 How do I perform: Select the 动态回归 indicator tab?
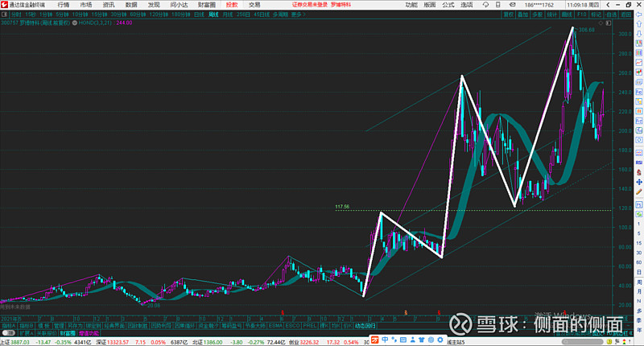click(365, 325)
